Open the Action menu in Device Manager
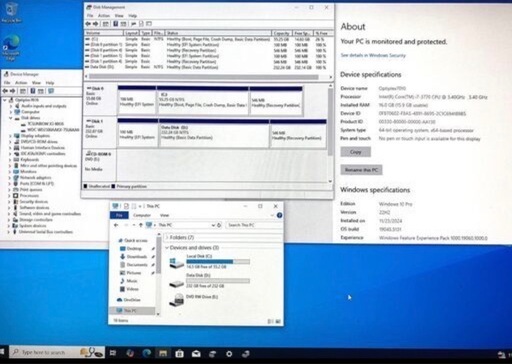 tap(21, 83)
